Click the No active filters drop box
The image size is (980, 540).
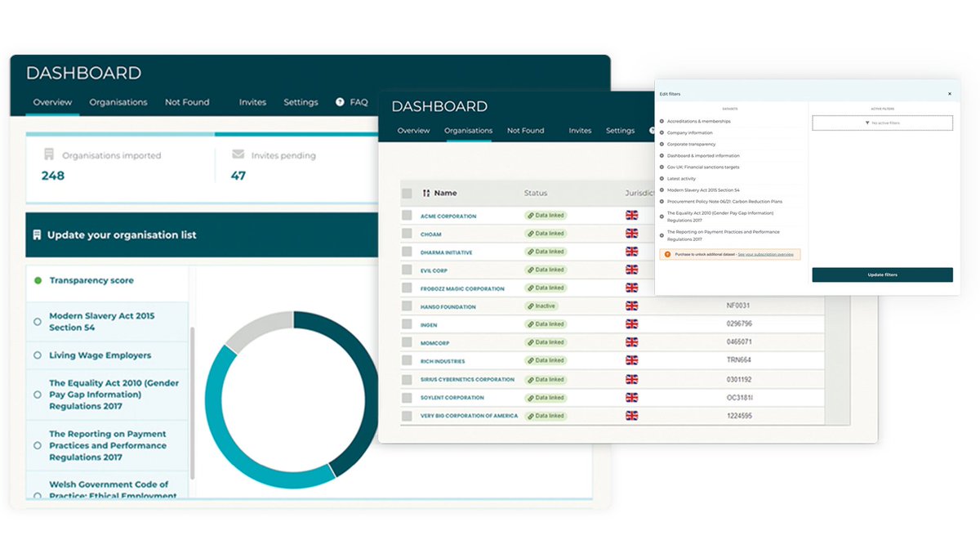coord(882,123)
